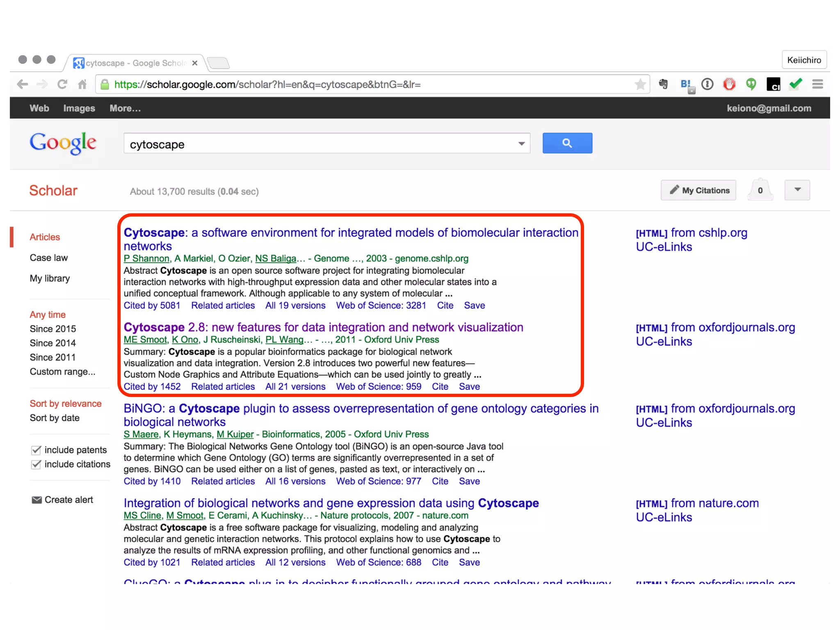Open the Images tab in top bar

click(x=79, y=108)
